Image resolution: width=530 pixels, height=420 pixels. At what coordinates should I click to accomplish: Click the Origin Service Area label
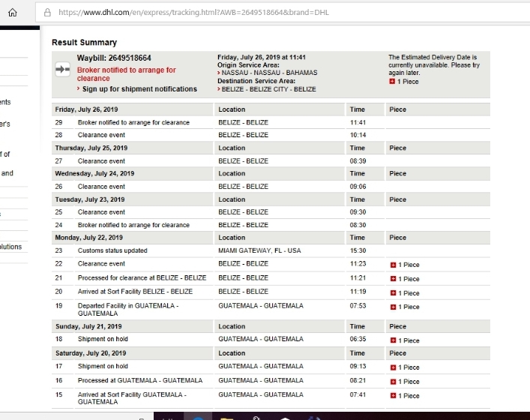coord(248,65)
